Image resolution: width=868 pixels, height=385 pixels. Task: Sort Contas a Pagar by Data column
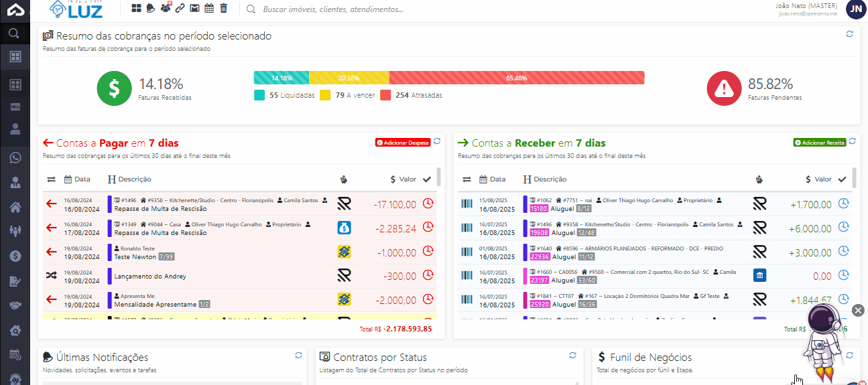[77, 179]
